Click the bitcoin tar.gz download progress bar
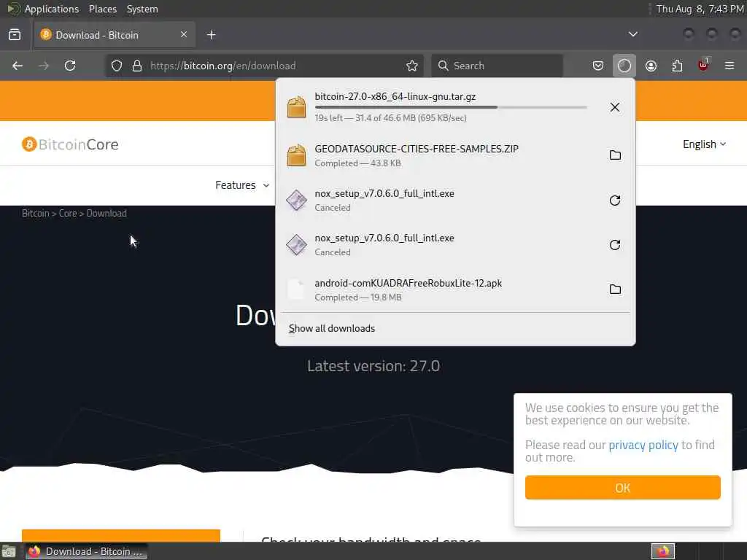 tap(451, 108)
